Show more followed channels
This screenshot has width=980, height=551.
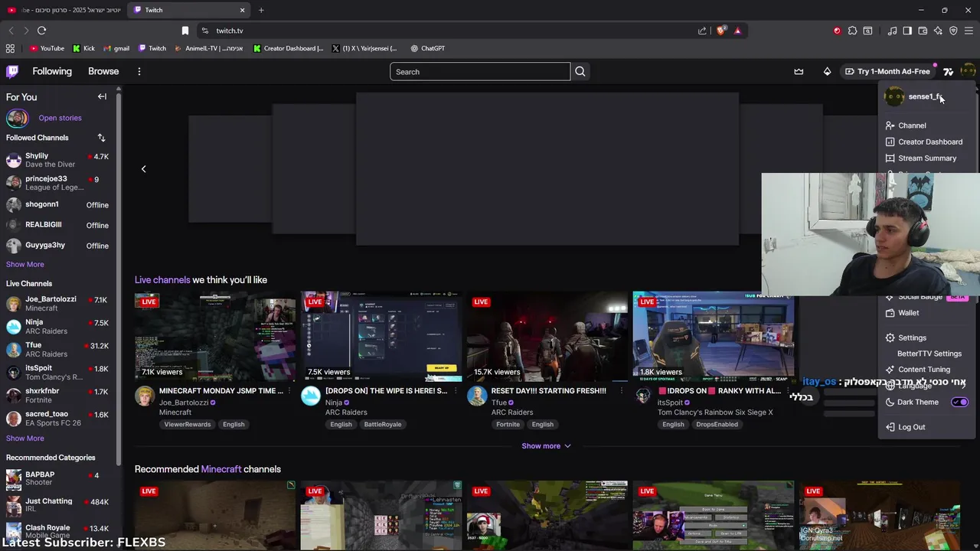tap(25, 264)
